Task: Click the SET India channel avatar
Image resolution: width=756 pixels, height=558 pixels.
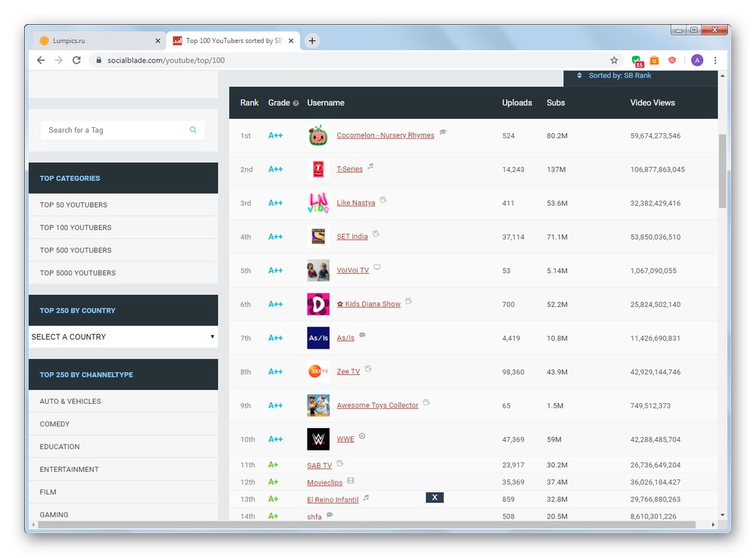Action: point(318,237)
